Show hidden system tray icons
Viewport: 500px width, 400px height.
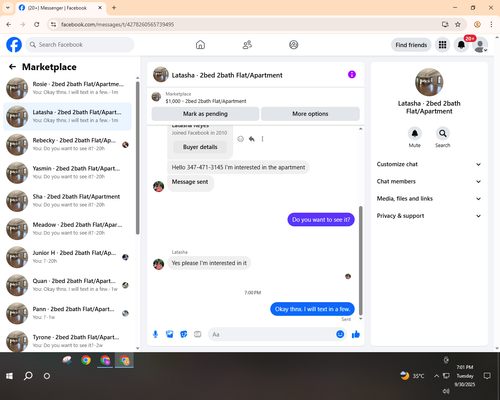click(436, 376)
